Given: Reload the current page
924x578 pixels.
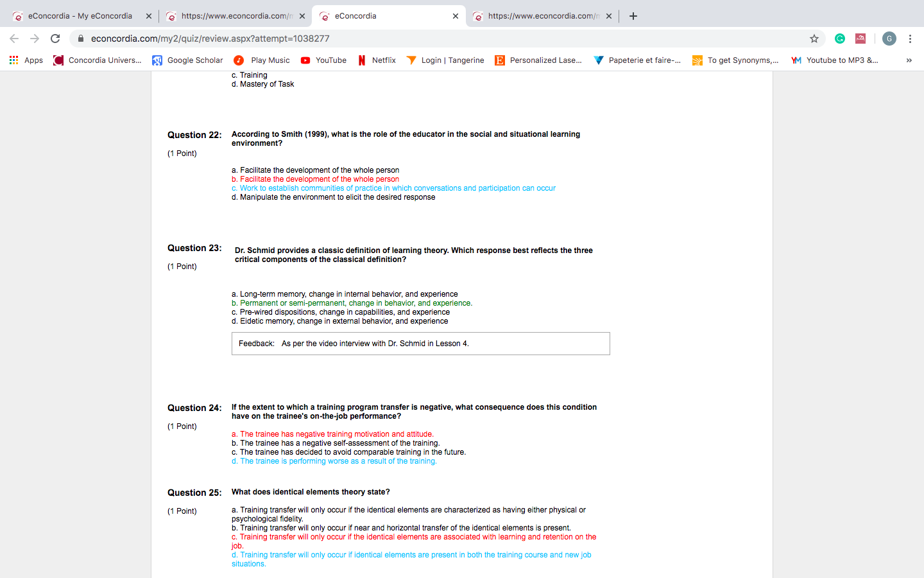Looking at the screenshot, I should click(x=55, y=39).
